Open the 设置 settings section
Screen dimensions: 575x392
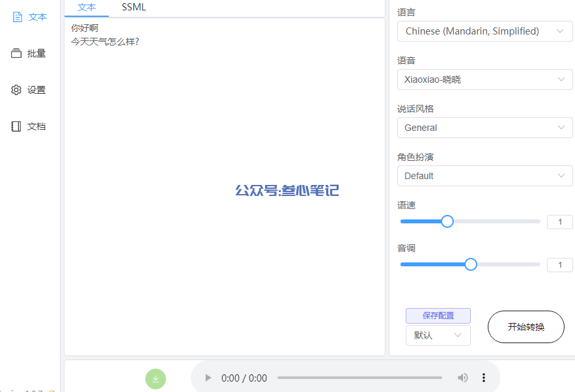pyautogui.click(x=29, y=90)
